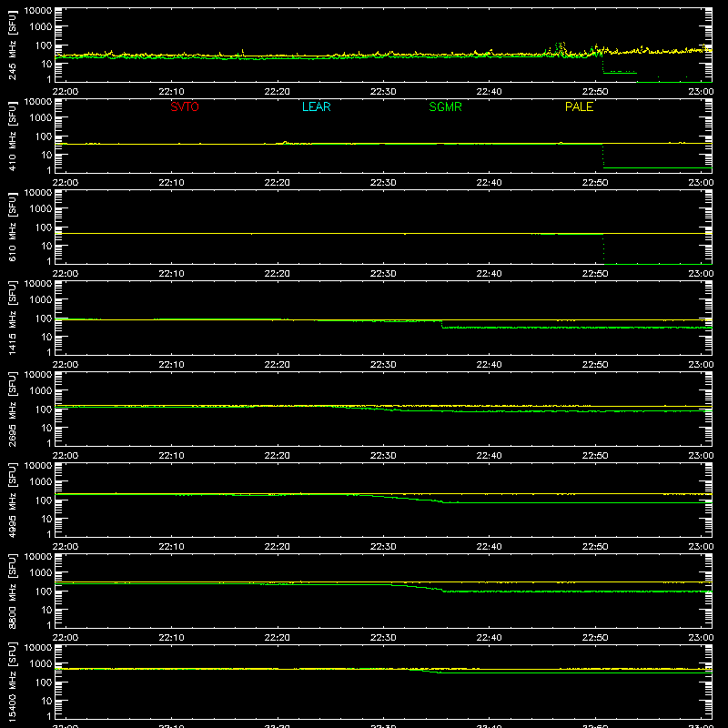This screenshot has height=728, width=728.
Task: Select the 410 MHz [SFU] axis title
Action: (12, 136)
